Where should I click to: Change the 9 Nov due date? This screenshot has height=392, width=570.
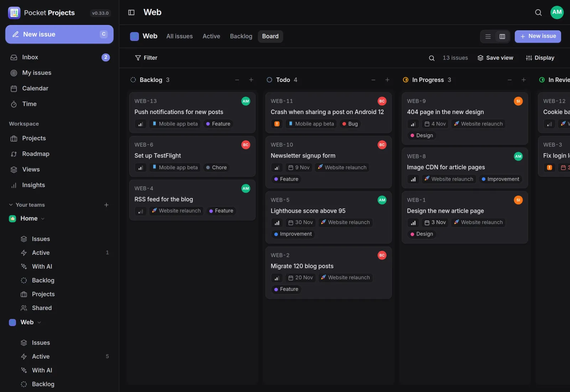pos(299,167)
